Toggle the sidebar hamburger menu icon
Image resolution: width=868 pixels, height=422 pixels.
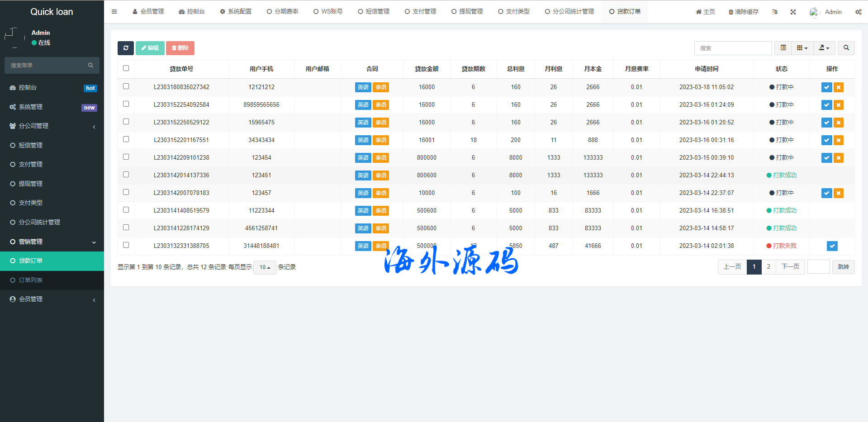click(114, 12)
